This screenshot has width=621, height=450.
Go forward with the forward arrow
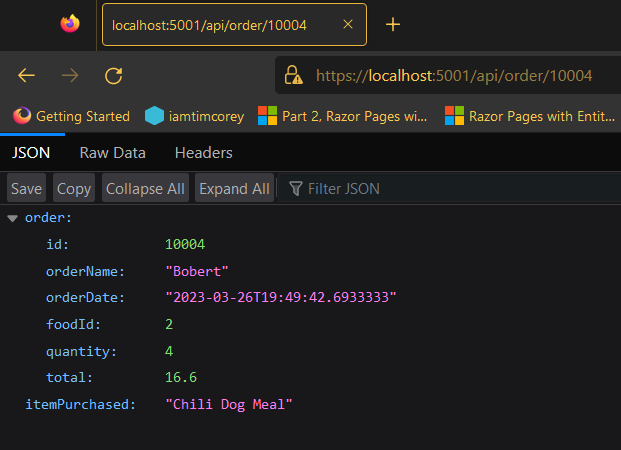70,75
